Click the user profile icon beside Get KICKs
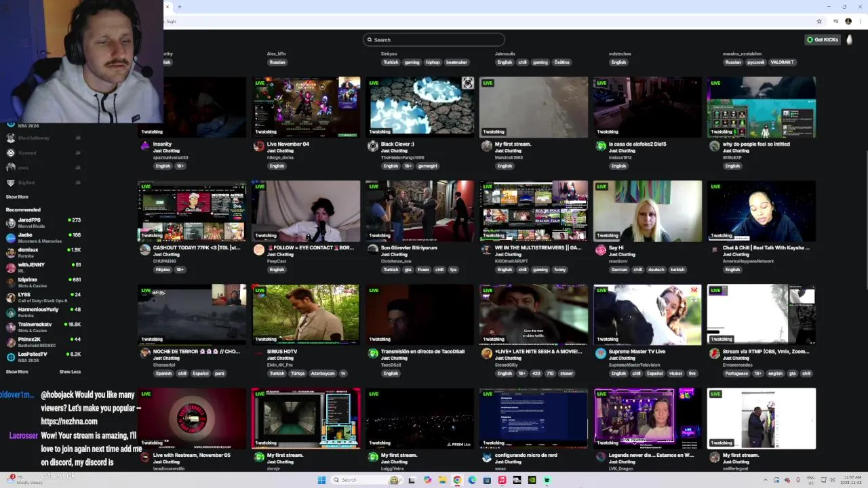The height and width of the screenshot is (488, 868). coord(849,39)
